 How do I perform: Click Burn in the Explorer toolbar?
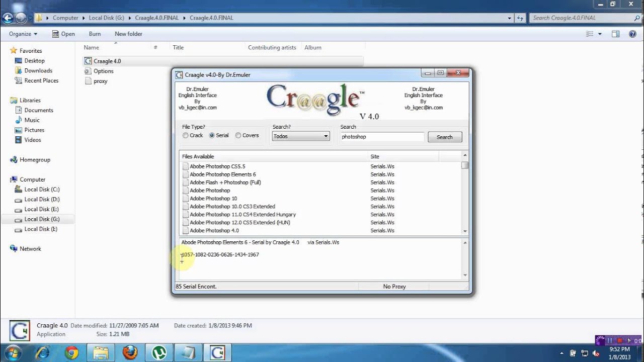click(x=95, y=34)
